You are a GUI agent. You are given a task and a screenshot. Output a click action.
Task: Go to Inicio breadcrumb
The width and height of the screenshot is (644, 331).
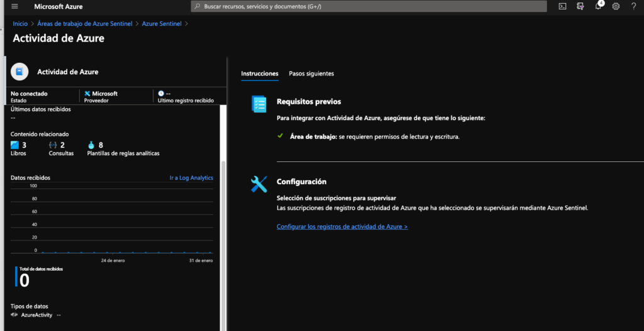20,24
